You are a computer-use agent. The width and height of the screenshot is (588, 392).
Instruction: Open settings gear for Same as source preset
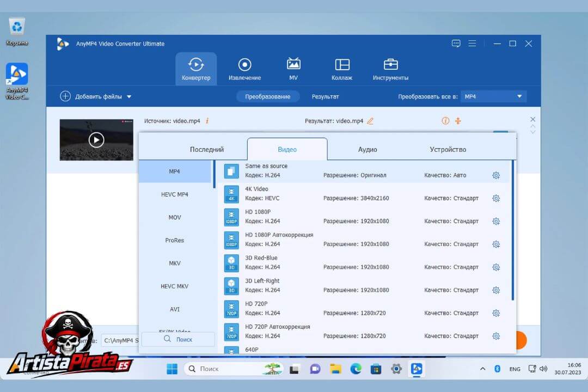tap(496, 175)
